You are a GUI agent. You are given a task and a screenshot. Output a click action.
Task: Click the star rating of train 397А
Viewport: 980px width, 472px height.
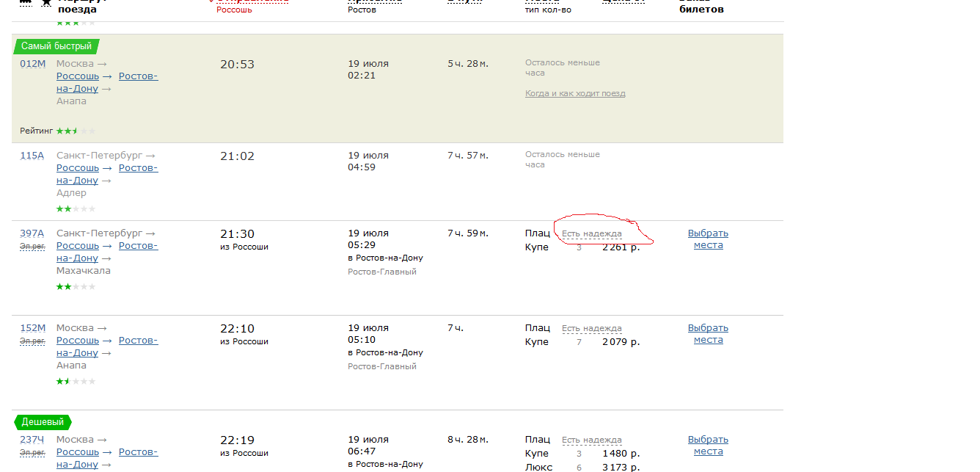click(x=76, y=286)
